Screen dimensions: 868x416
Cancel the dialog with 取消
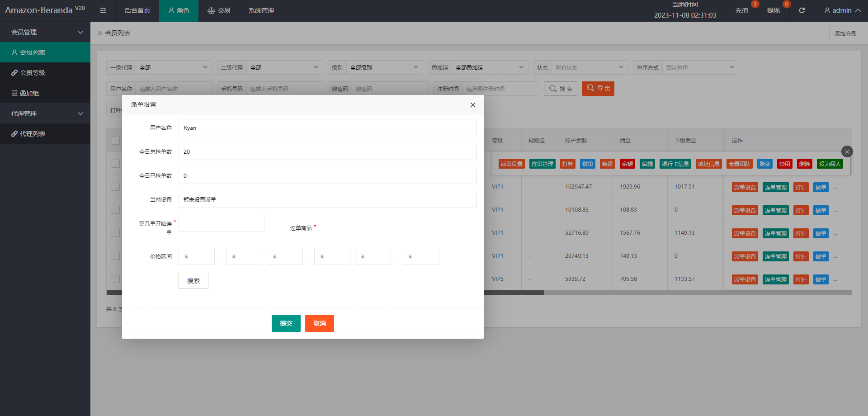[320, 323]
